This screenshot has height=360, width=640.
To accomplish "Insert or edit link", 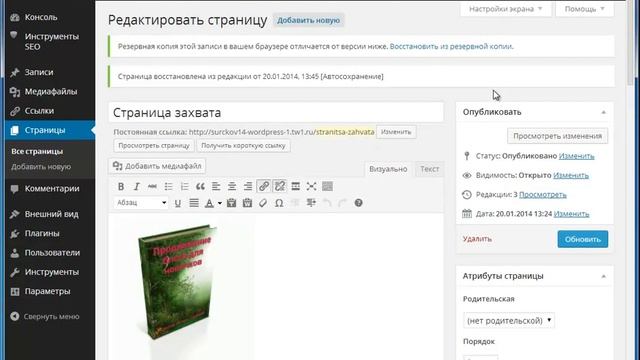I will click(x=264, y=187).
